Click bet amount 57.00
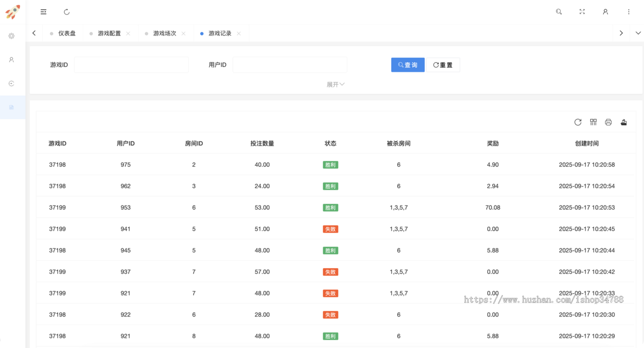The height and width of the screenshot is (348, 644). [x=262, y=272]
